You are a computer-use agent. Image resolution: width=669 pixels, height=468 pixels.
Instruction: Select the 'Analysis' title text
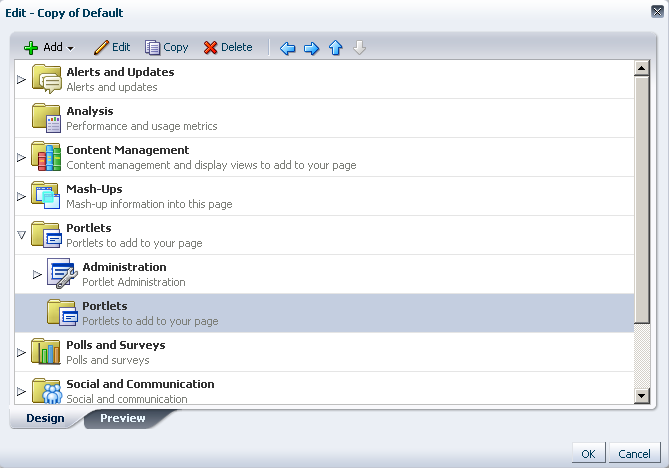[90, 111]
